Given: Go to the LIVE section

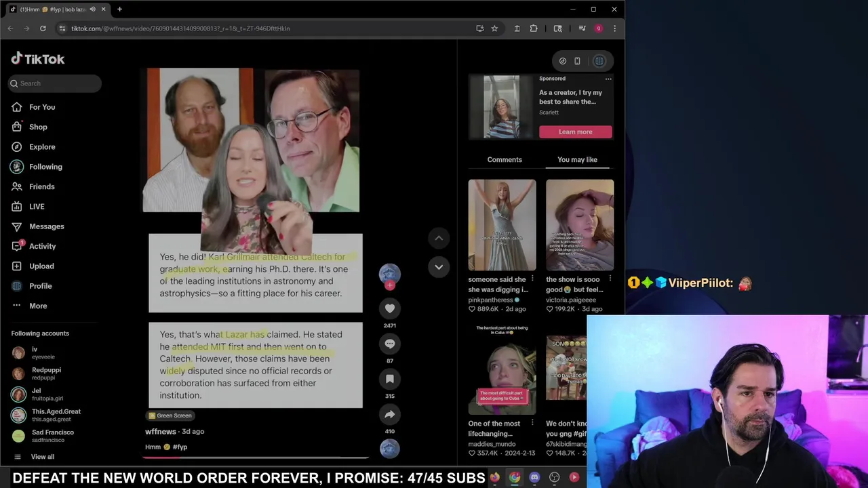Looking at the screenshot, I should (37, 206).
